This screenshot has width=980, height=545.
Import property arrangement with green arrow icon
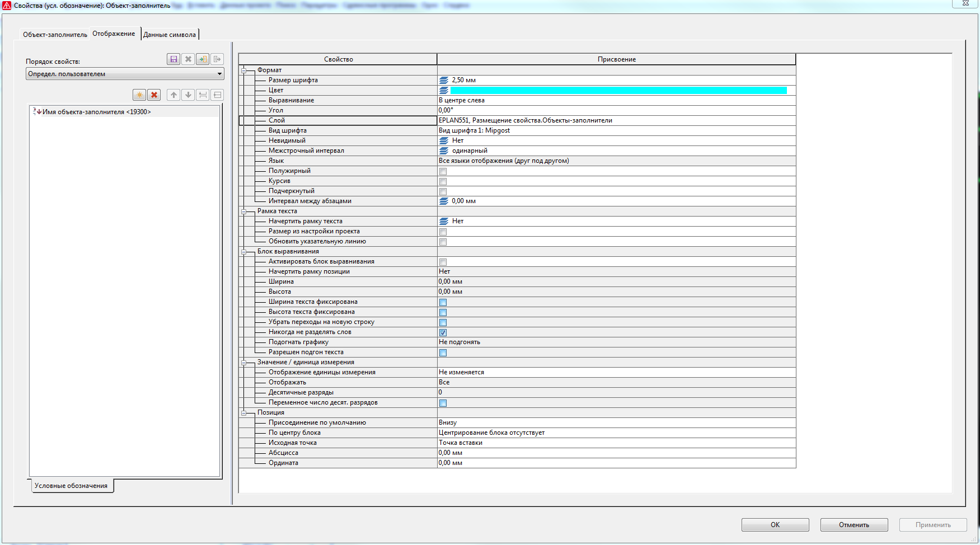(x=203, y=59)
